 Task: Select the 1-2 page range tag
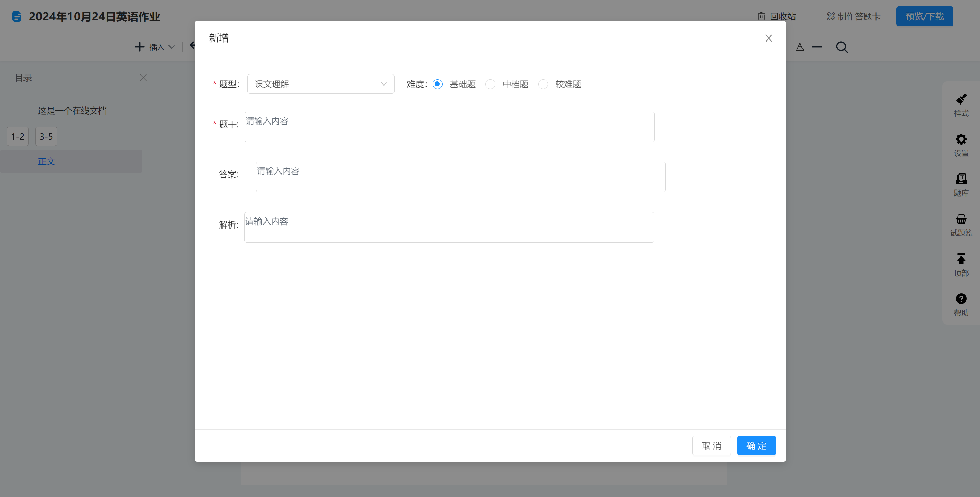pyautogui.click(x=17, y=136)
